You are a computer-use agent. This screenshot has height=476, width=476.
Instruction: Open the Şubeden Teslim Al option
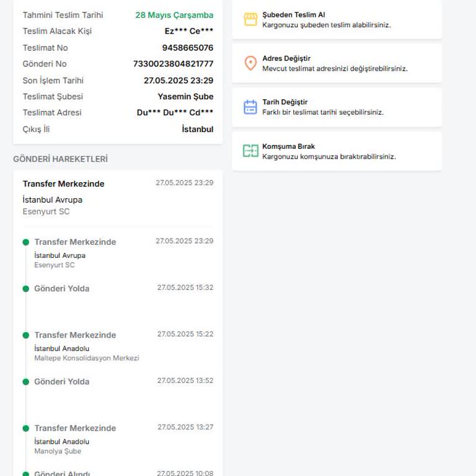click(337, 20)
